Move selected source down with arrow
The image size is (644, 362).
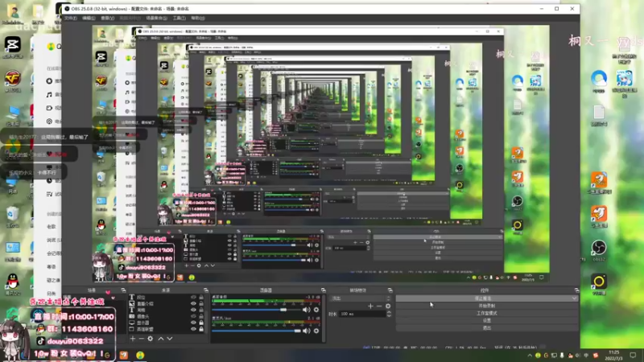pos(170,339)
